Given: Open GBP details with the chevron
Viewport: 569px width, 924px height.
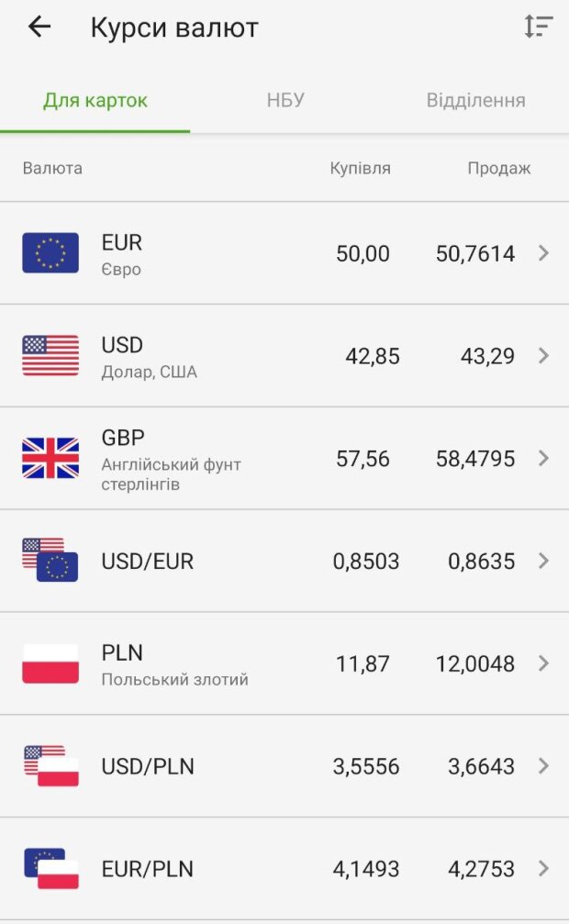Looking at the screenshot, I should [543, 458].
